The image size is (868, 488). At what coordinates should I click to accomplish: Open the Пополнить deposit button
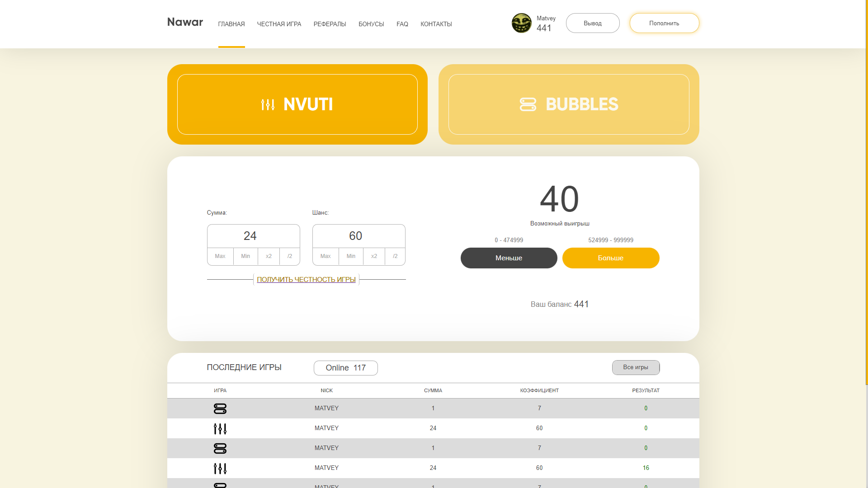(664, 23)
